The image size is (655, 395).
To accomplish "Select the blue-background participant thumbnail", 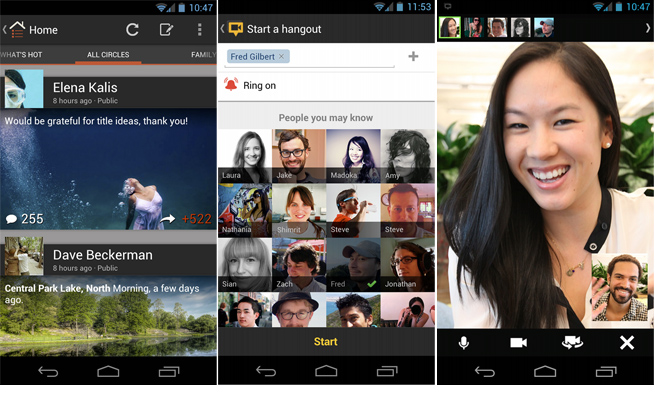I will point(544,28).
